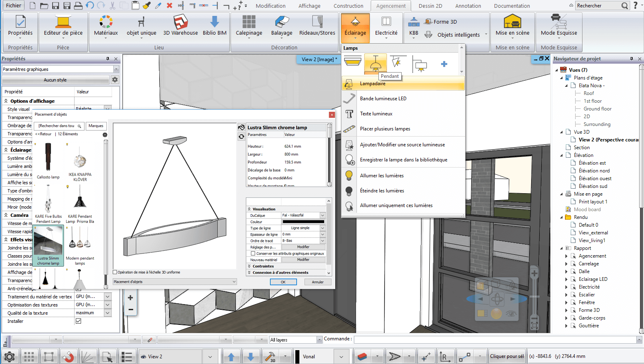Screen dimensions: 644x364
Task: Select the Pendant lamp type icon
Action: 375,64
